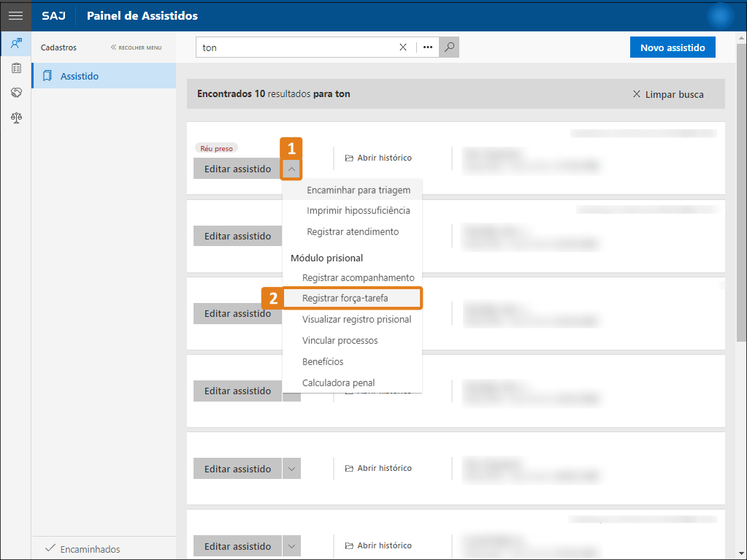Choose Registrar acompanhamento
This screenshot has width=747, height=560.
tap(352, 277)
